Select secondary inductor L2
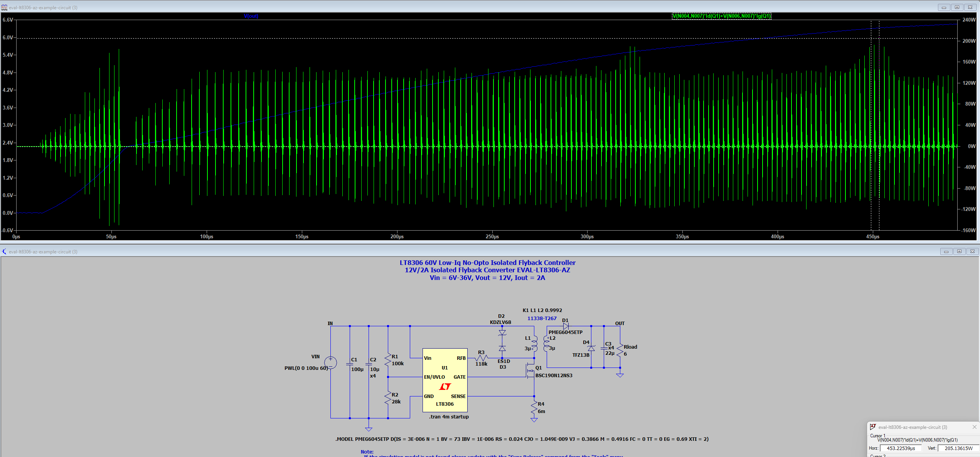 point(546,344)
